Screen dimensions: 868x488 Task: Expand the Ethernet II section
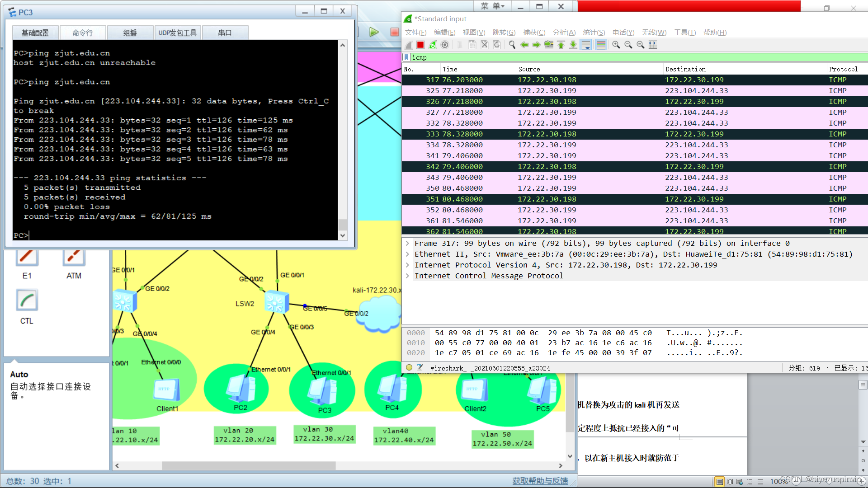pyautogui.click(x=407, y=254)
